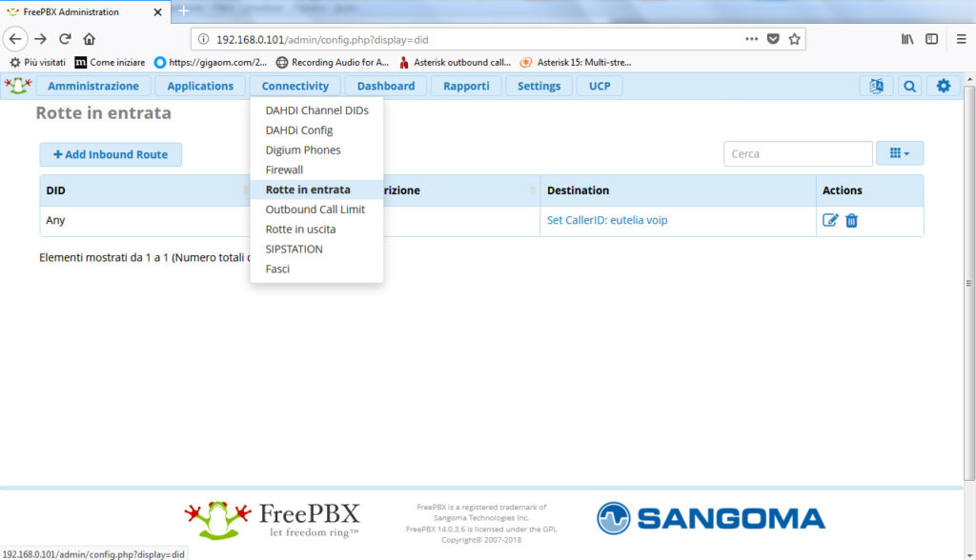Collapse the Connectivity menu
This screenshot has width=976, height=560.
(295, 86)
